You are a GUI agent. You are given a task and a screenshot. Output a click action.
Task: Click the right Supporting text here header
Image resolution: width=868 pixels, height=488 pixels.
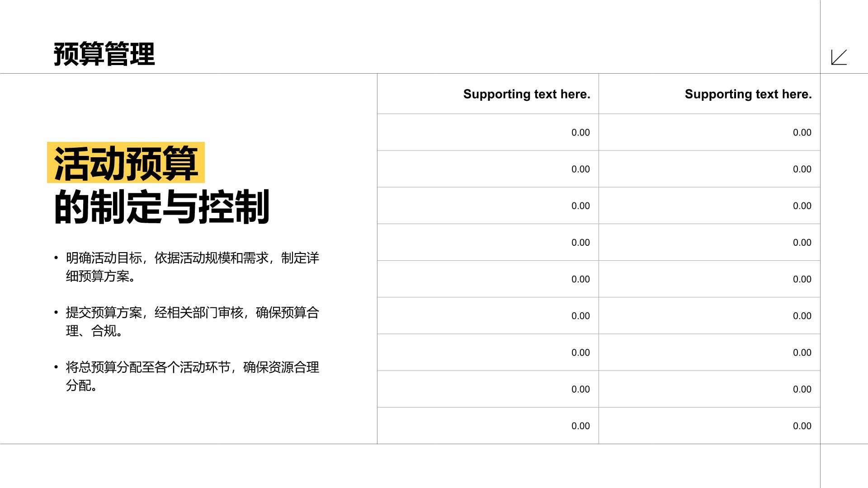748,94
